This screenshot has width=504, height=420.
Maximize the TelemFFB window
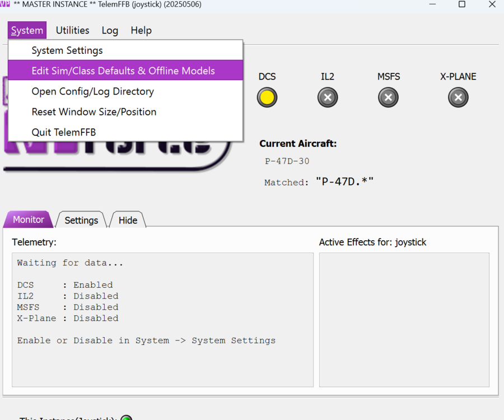[x=462, y=4]
